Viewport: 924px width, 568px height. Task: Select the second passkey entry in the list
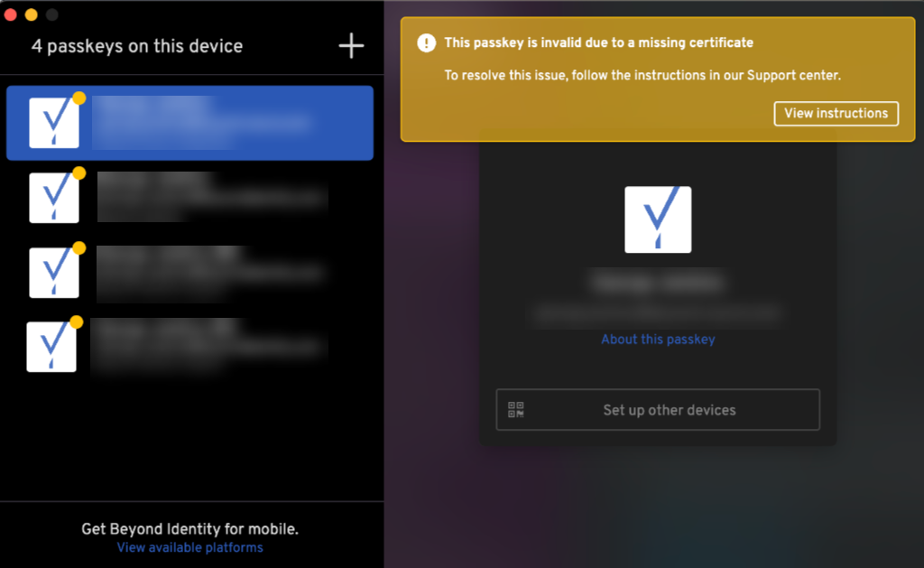[x=189, y=197]
